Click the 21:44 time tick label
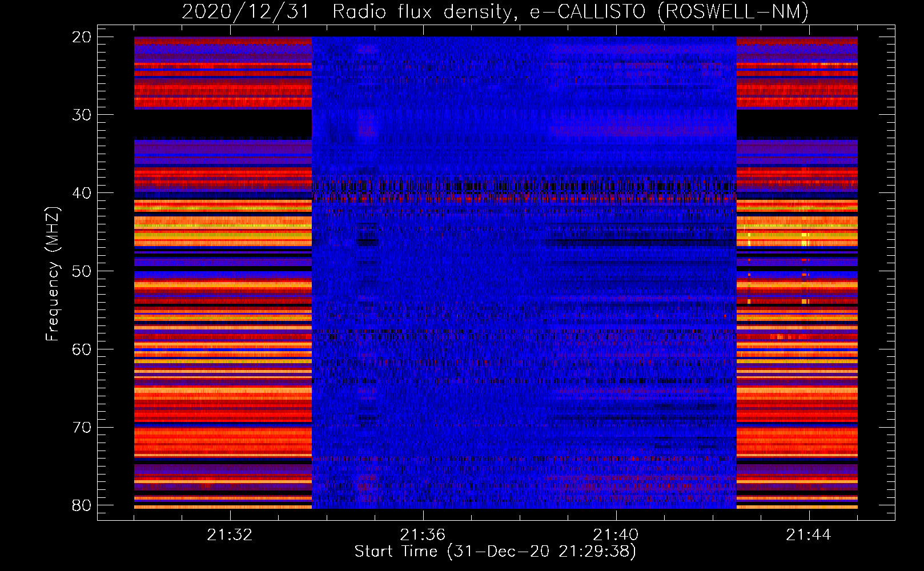 809,535
